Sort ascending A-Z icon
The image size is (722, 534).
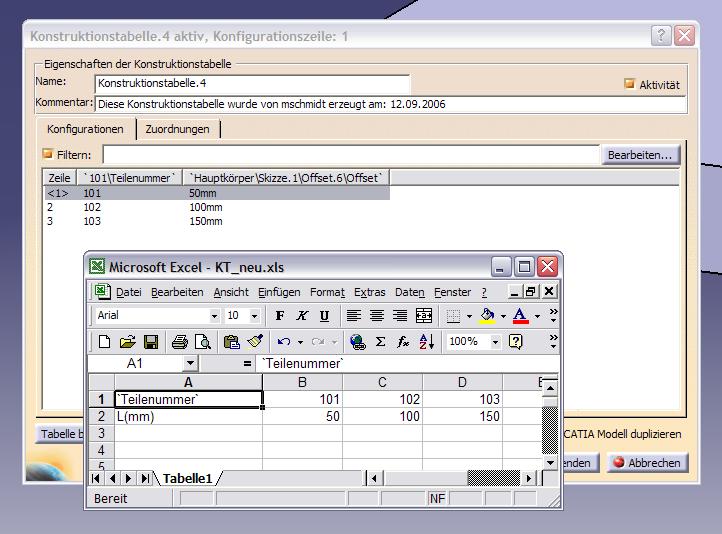coord(426,342)
